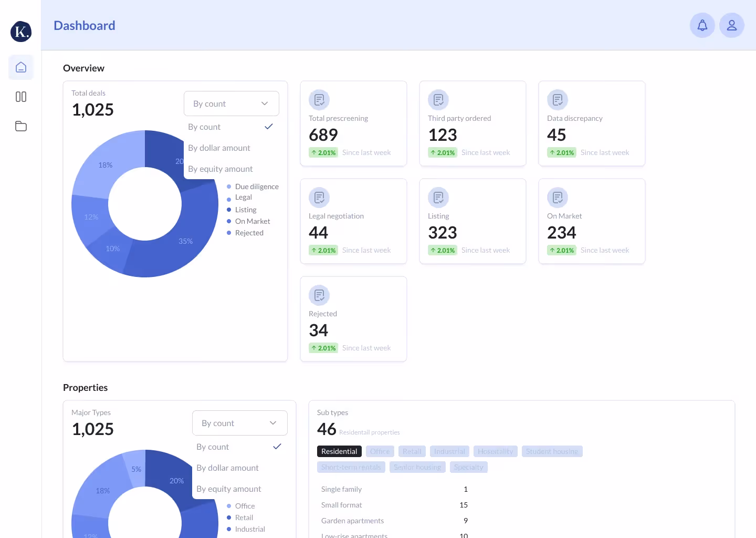Open the user profile icon

(x=731, y=25)
